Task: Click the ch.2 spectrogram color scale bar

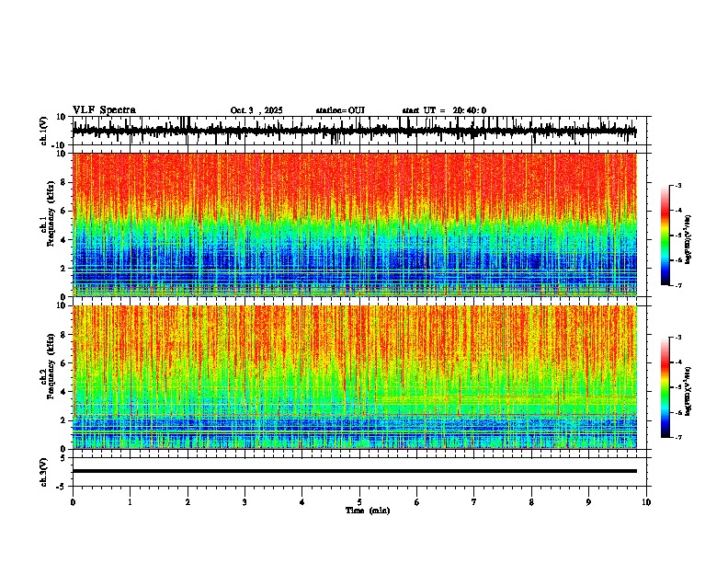Action: tap(665, 387)
